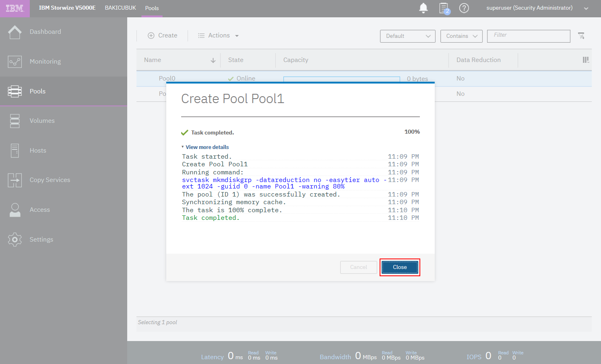
Task: Click the Create pool button
Action: click(163, 35)
